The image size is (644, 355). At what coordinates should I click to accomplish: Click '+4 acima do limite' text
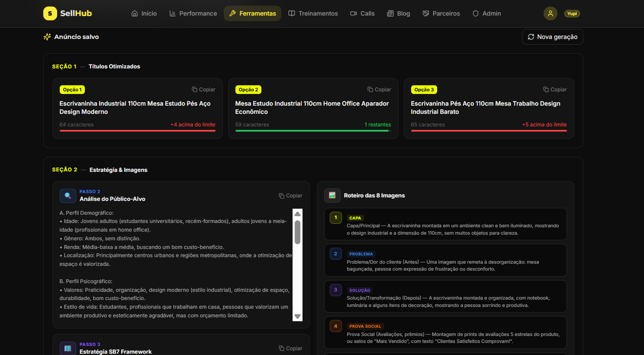pos(193,125)
